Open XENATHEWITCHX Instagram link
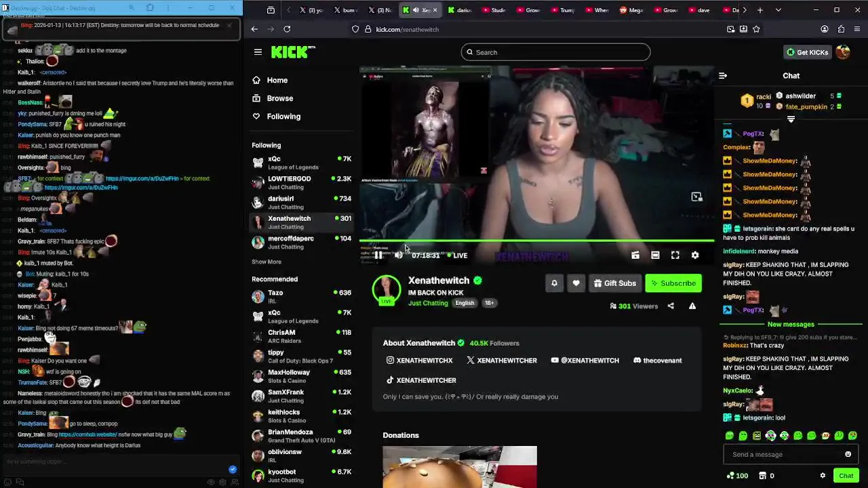 [419, 361]
